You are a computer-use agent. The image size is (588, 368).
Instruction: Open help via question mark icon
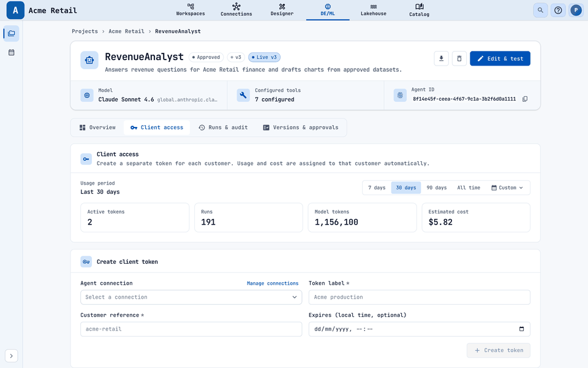point(558,10)
